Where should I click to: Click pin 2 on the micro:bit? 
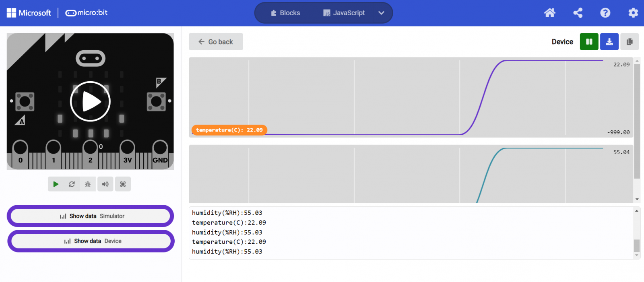90,154
